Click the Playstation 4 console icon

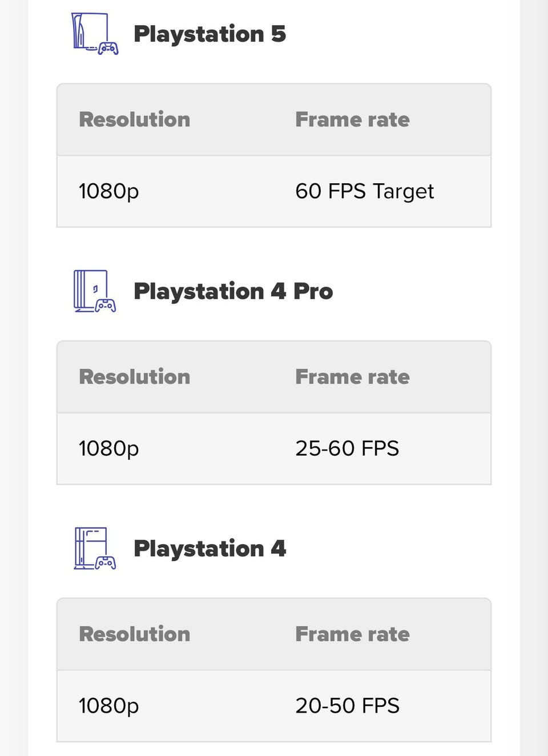pos(91,548)
